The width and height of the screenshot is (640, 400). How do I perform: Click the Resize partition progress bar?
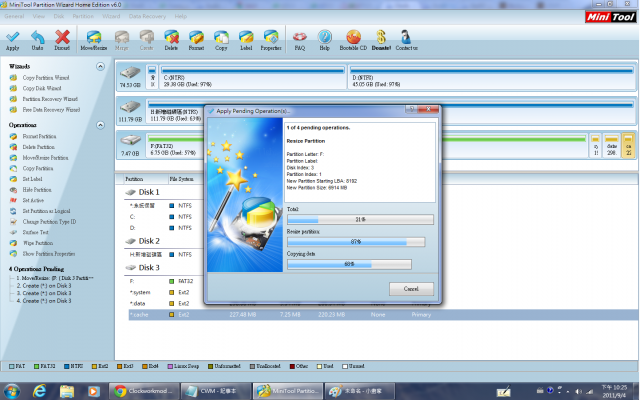pos(356,242)
